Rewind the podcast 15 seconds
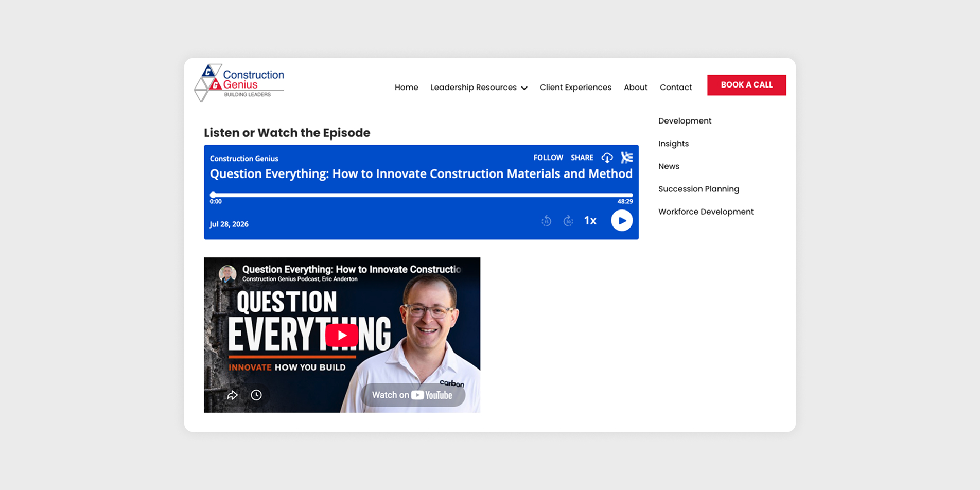This screenshot has height=490, width=980. point(547,221)
